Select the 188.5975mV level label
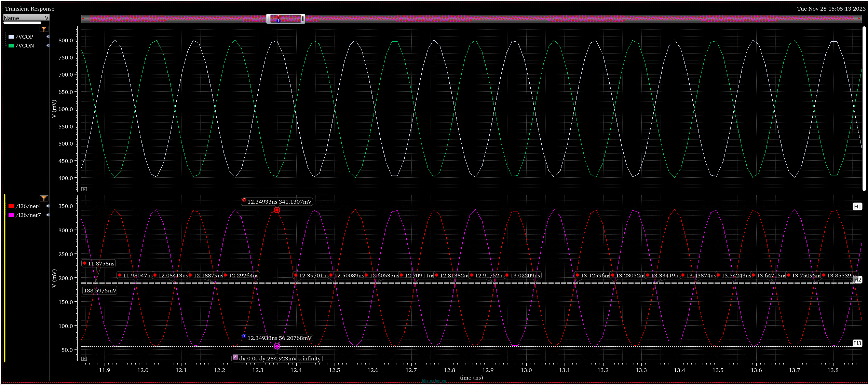Viewport: 868px width, 385px height. click(100, 290)
